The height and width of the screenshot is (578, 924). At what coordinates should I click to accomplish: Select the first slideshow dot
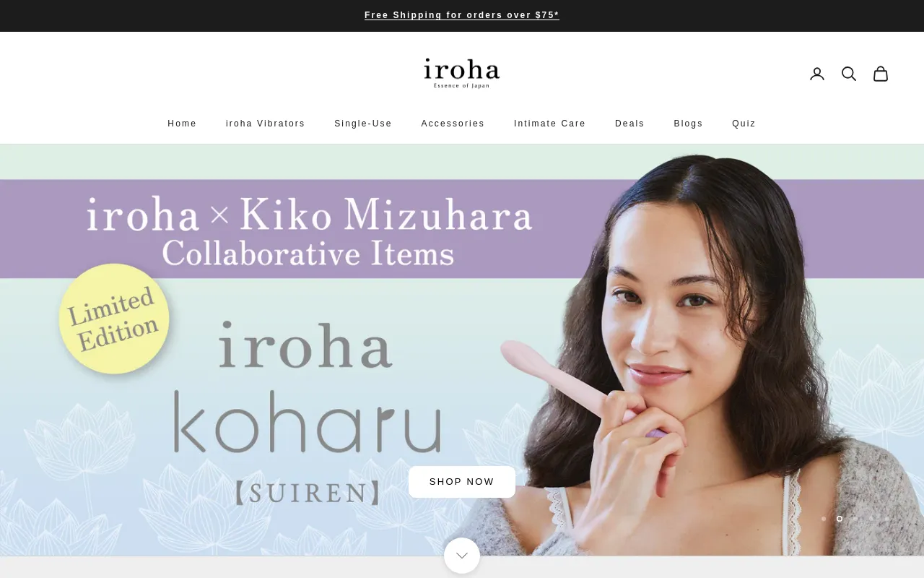pyautogui.click(x=824, y=519)
